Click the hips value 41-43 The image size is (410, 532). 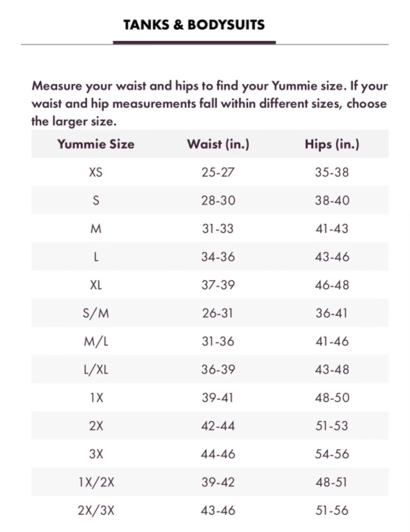coord(332,229)
